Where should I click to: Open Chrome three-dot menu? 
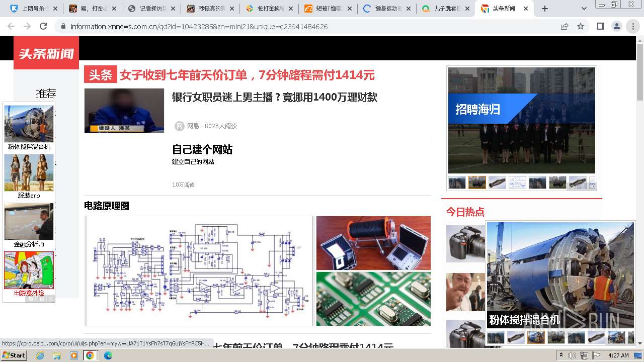coord(633,26)
